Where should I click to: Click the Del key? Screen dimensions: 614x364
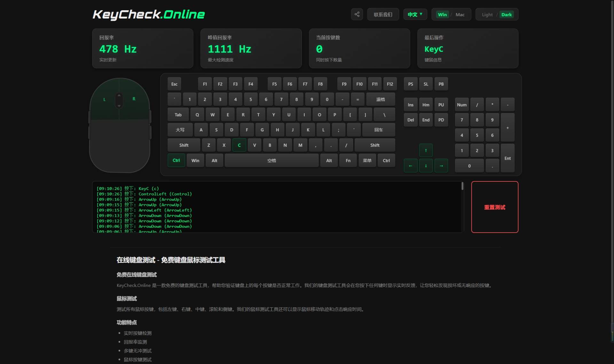(x=411, y=120)
